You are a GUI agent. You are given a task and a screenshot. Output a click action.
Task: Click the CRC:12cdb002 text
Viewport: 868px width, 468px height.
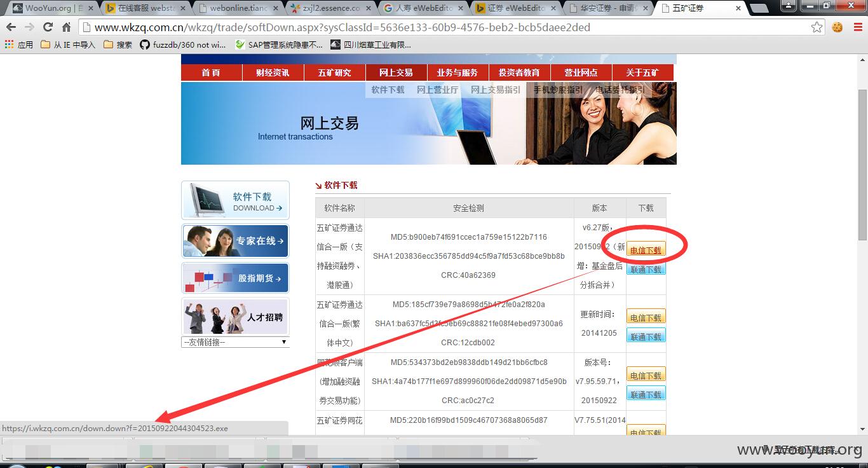(x=468, y=343)
